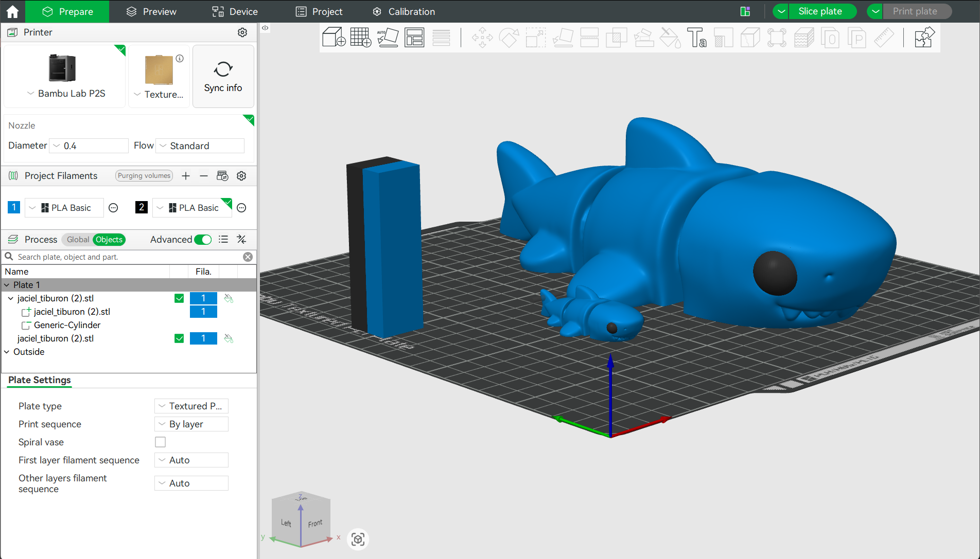Open the Bambu Lab P2S printer dropdown
The image size is (980, 559).
pyautogui.click(x=65, y=94)
